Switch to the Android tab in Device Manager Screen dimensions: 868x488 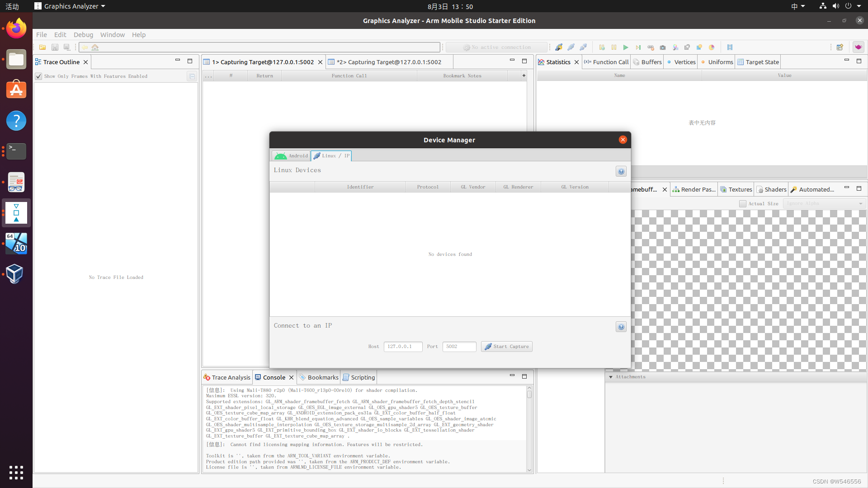click(291, 156)
